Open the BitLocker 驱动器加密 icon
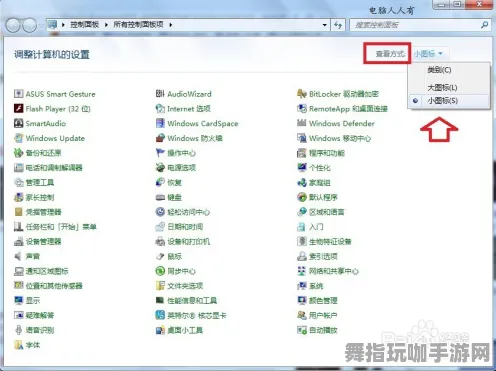The width and height of the screenshot is (496, 371). [x=302, y=94]
